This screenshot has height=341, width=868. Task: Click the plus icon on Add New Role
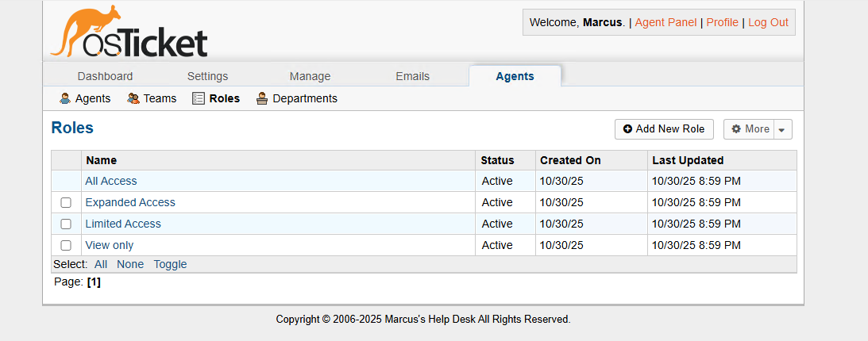[x=627, y=129]
